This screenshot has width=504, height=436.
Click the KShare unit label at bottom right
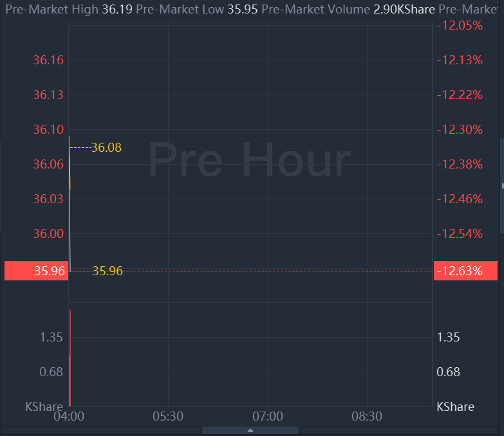[x=455, y=406]
